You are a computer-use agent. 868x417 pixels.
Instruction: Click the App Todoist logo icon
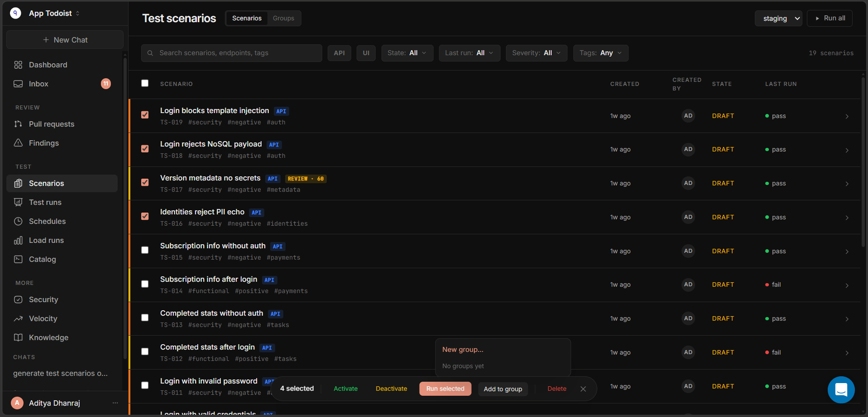(15, 13)
